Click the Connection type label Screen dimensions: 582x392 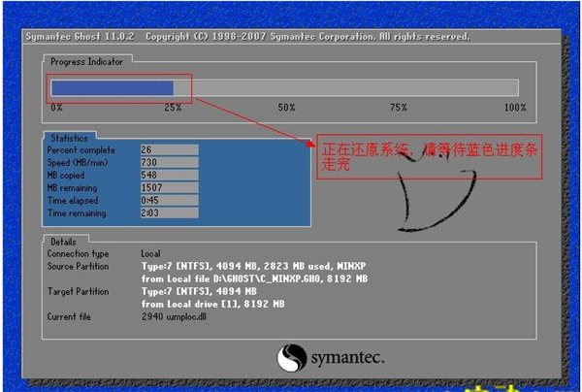point(78,254)
